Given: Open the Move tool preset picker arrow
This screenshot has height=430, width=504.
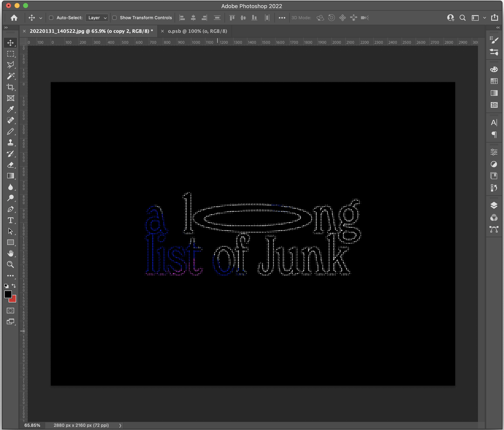Looking at the screenshot, I should tap(41, 18).
